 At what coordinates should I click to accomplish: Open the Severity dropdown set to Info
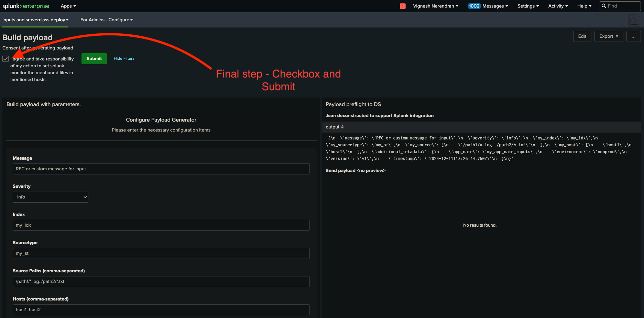(x=51, y=197)
